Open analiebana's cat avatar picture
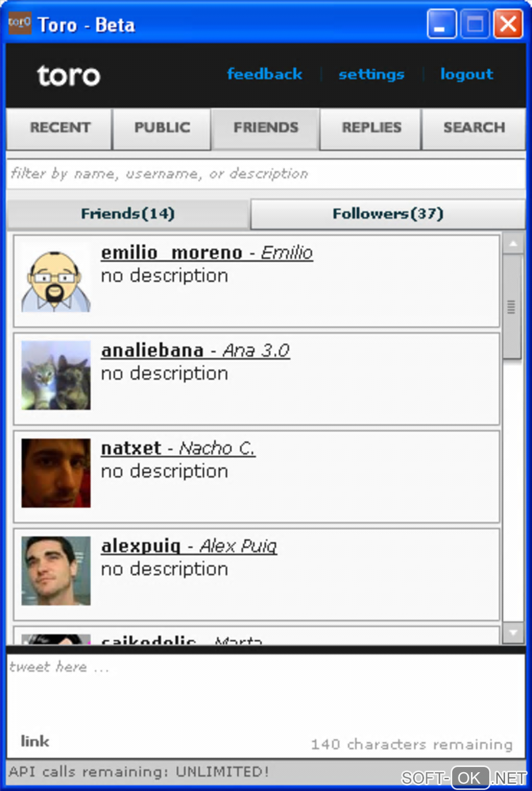Viewport: 532px width, 791px height. pos(56,375)
